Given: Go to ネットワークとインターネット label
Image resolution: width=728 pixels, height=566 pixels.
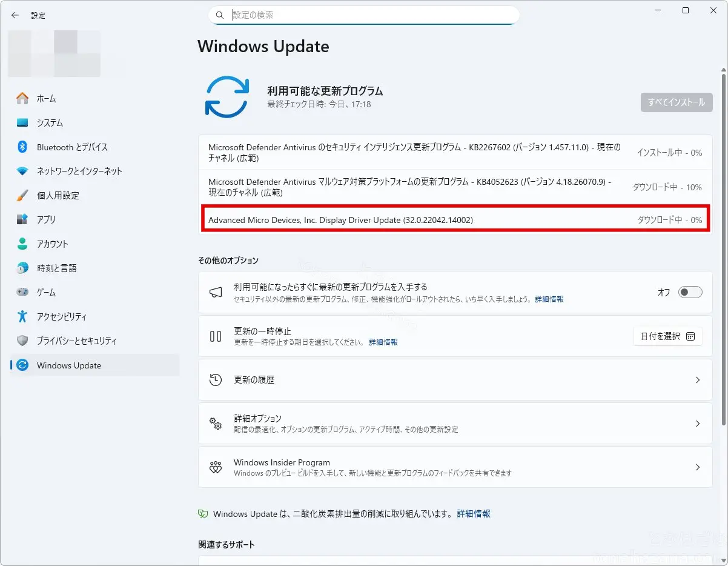Looking at the screenshot, I should [79, 171].
